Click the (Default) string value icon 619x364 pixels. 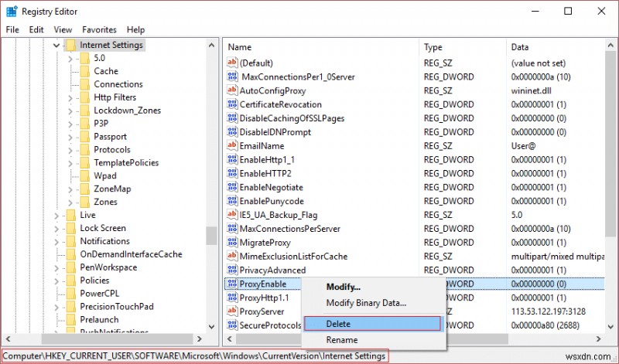[232, 63]
